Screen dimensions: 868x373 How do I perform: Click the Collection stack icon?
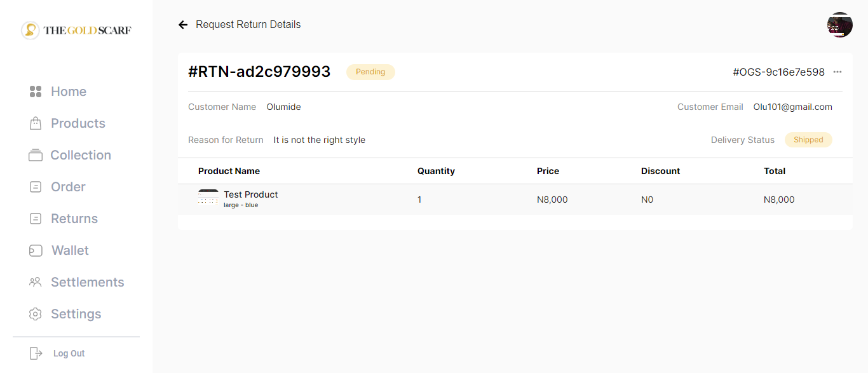pyautogui.click(x=36, y=155)
